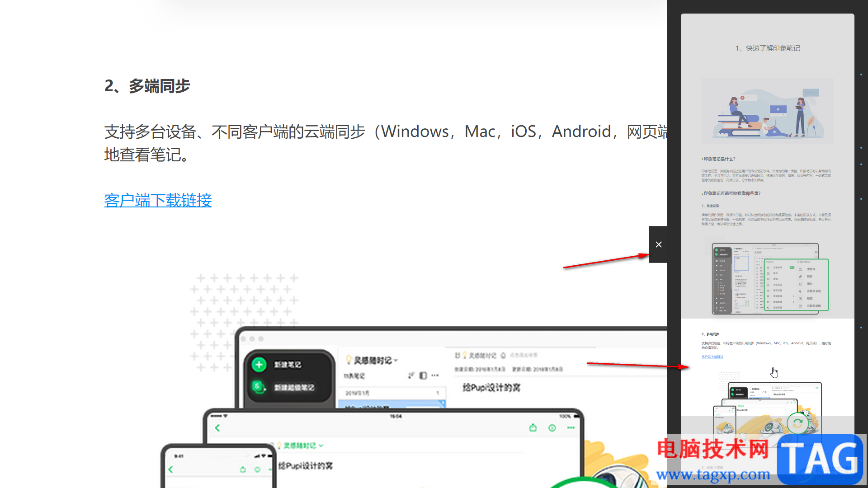Click the paragraph starting 支持多台设备
The height and width of the screenshot is (488, 868).
click(386, 143)
